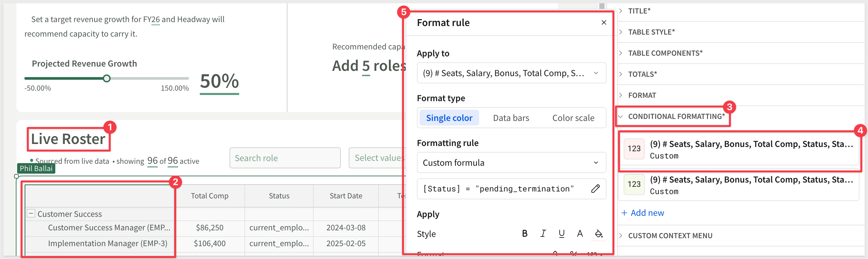
Task: Click the first rule's red 123 swatch
Action: pyautogui.click(x=634, y=149)
